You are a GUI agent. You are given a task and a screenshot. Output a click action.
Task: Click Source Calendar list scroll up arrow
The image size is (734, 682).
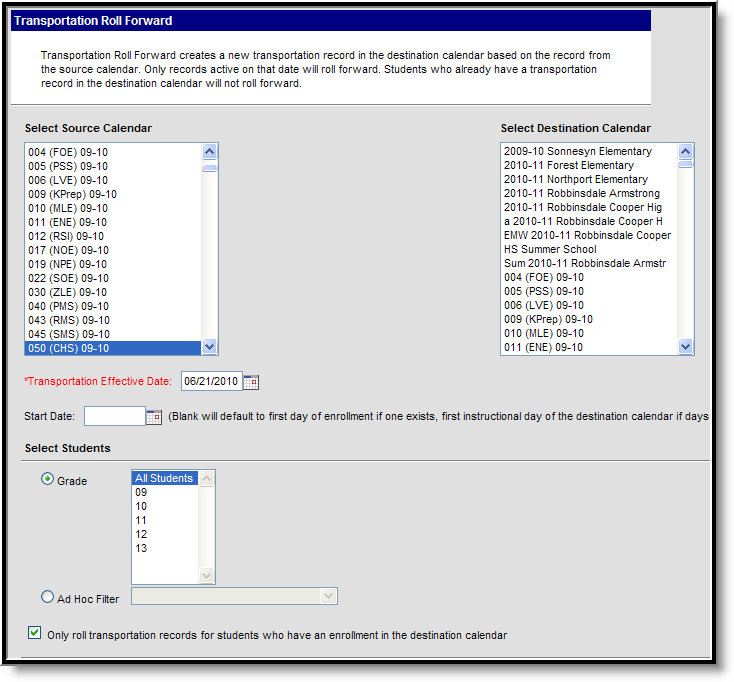point(210,151)
